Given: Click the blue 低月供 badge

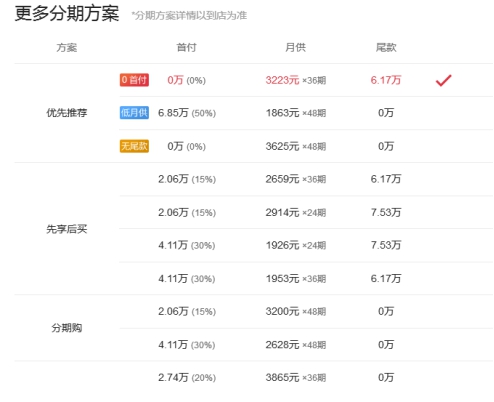Looking at the screenshot, I should (x=134, y=113).
